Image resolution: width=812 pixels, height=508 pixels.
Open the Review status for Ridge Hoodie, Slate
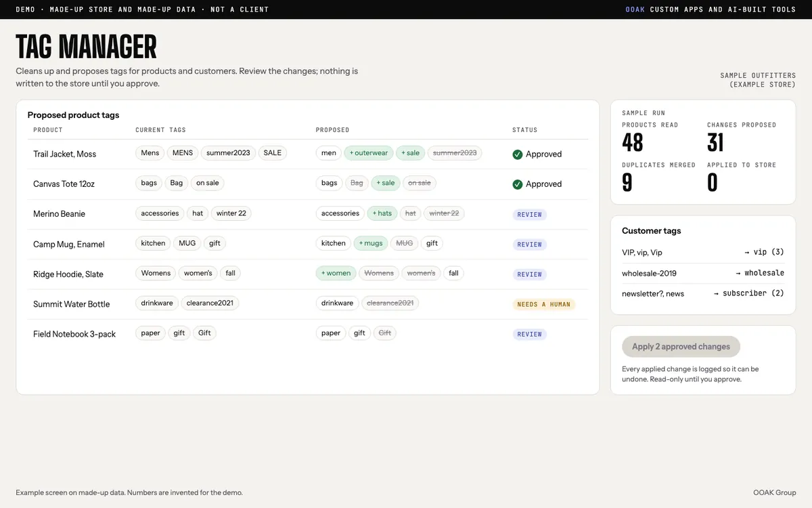529,274
